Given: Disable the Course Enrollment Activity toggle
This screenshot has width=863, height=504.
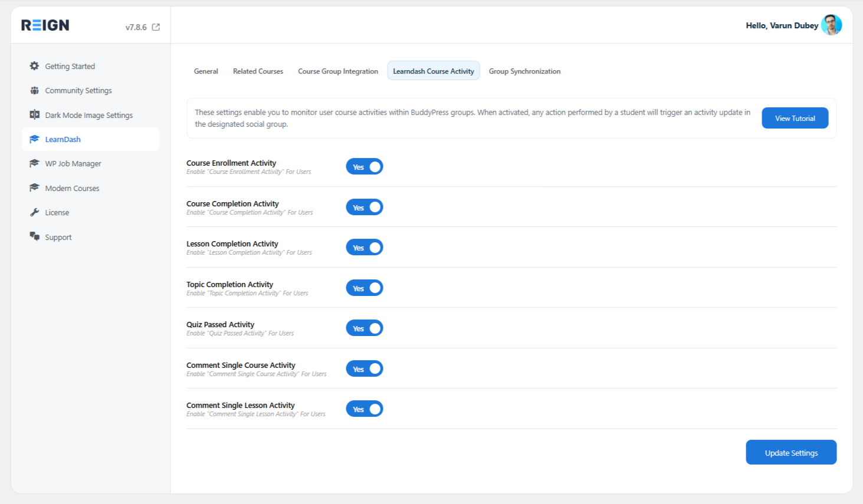Looking at the screenshot, I should click(365, 167).
